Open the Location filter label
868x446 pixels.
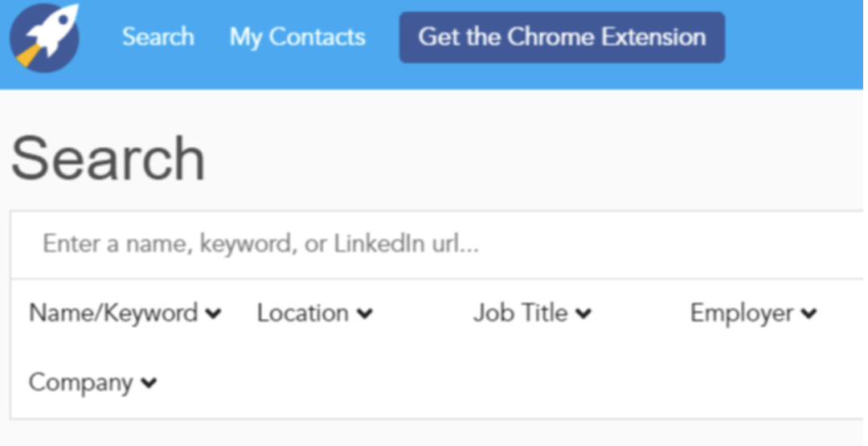click(x=302, y=313)
